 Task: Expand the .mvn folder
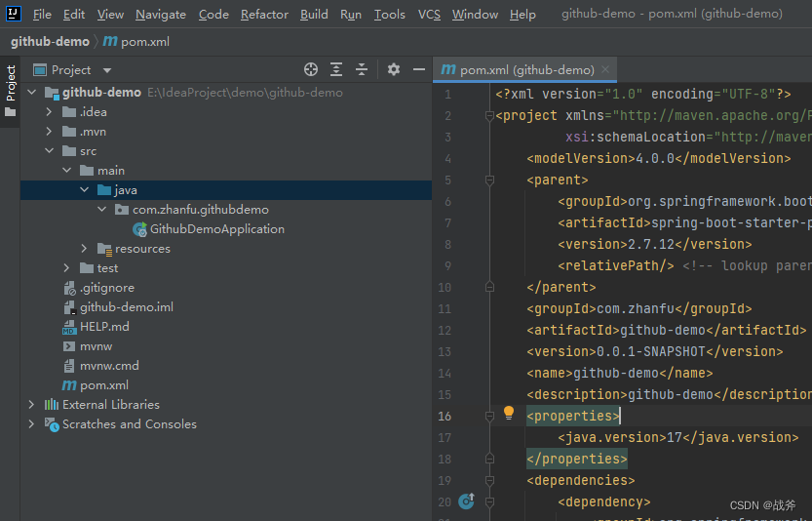tap(49, 132)
